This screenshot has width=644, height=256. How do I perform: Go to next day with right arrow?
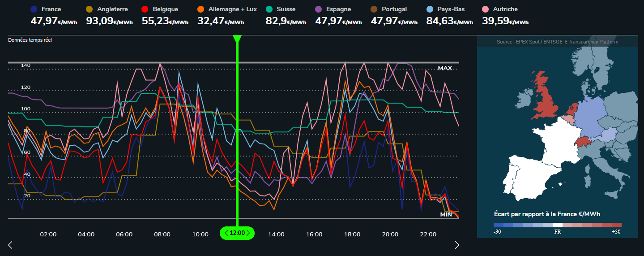coord(457,245)
